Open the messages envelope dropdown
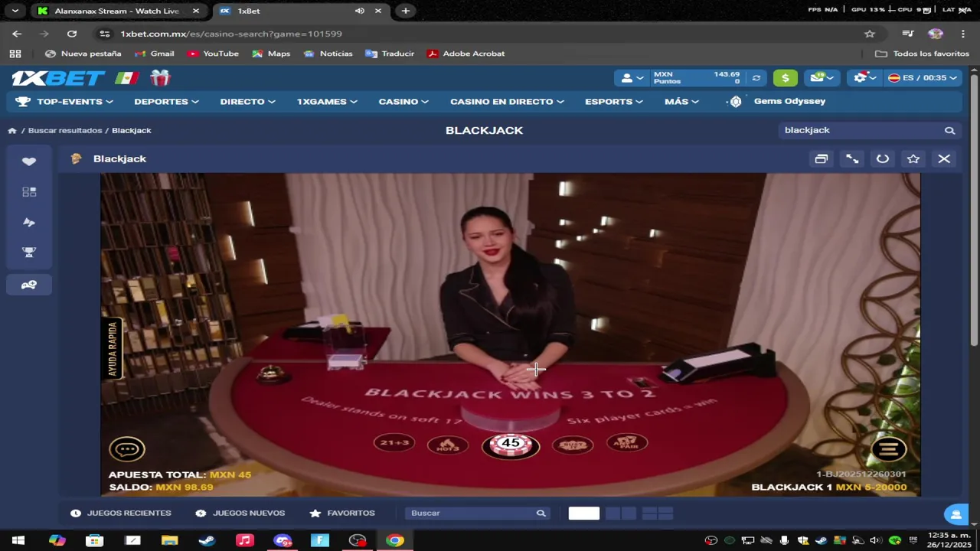 (822, 78)
